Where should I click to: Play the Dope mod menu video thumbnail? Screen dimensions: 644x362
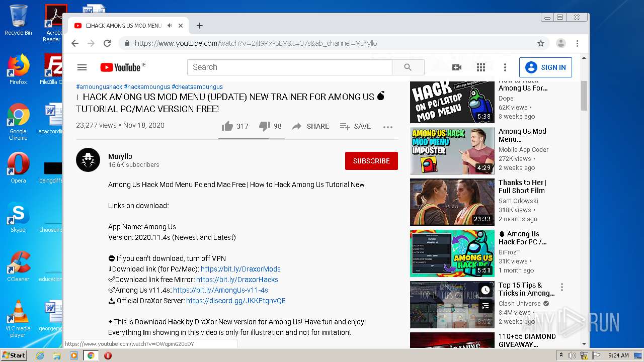point(452,102)
